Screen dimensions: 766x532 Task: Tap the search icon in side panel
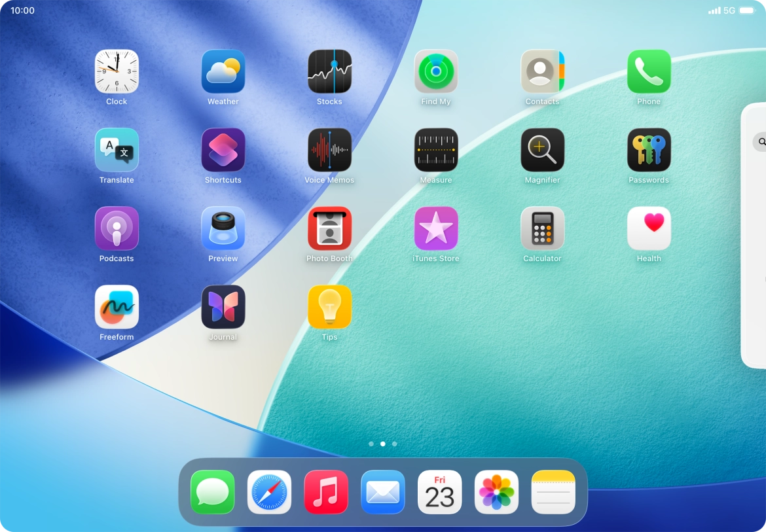point(761,141)
